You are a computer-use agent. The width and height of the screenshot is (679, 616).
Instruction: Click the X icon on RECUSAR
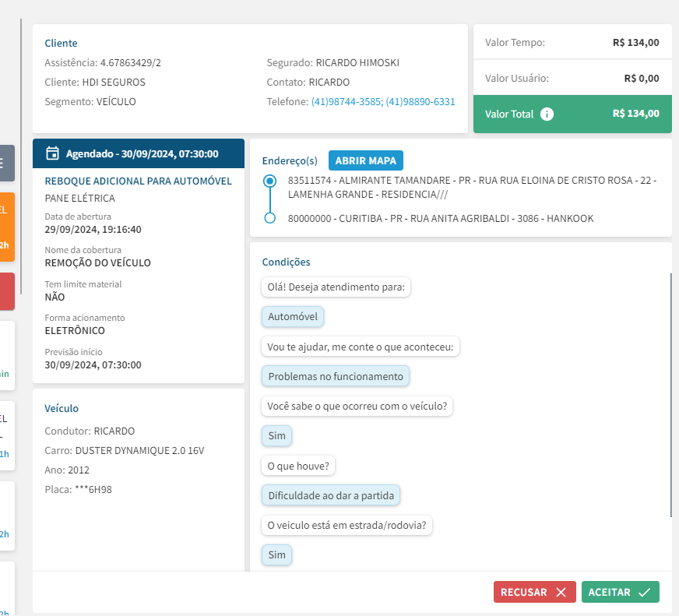click(561, 593)
